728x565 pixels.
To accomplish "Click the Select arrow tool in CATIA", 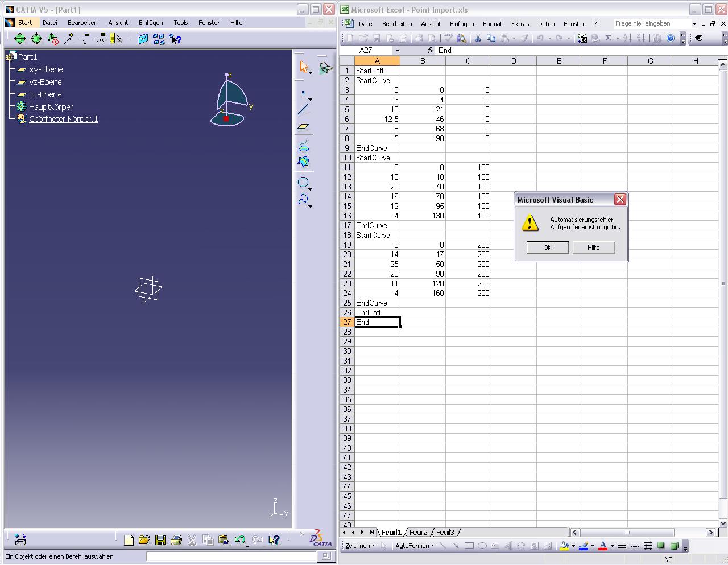I will point(304,68).
